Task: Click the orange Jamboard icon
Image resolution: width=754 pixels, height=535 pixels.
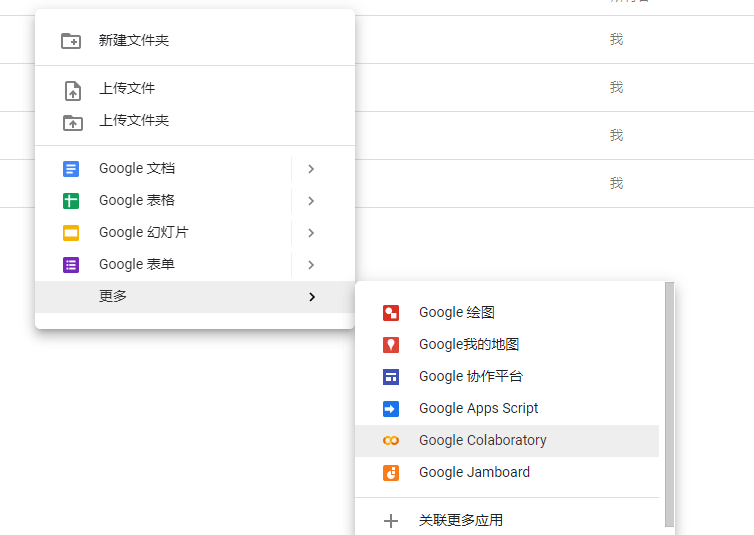Action: [391, 473]
